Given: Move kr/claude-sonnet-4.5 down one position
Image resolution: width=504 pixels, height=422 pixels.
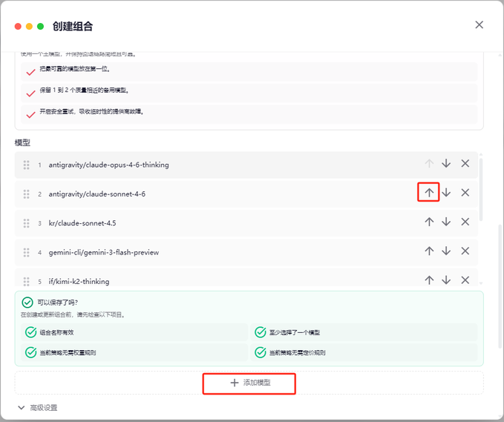Looking at the screenshot, I should coord(446,222).
